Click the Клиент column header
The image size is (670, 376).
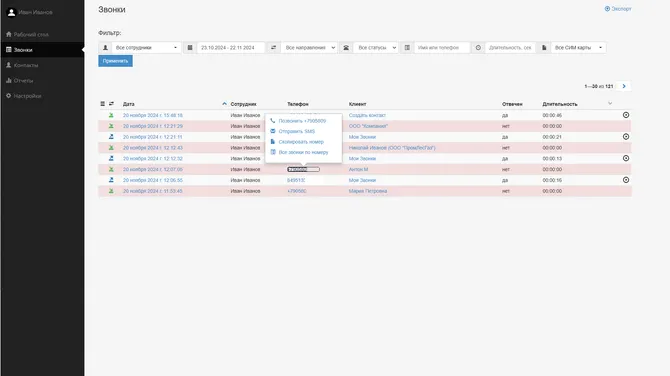tap(357, 104)
